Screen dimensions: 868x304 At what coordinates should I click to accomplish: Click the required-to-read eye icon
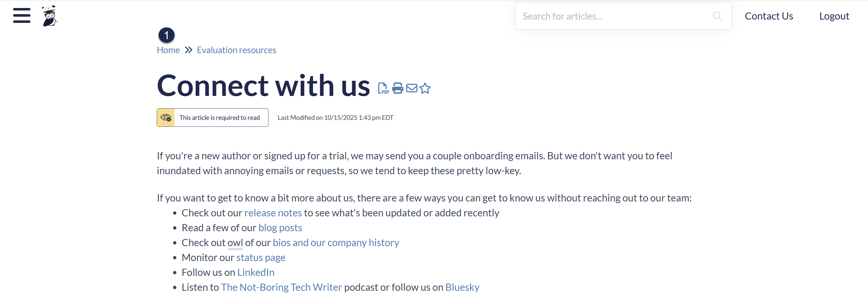pyautogui.click(x=166, y=118)
